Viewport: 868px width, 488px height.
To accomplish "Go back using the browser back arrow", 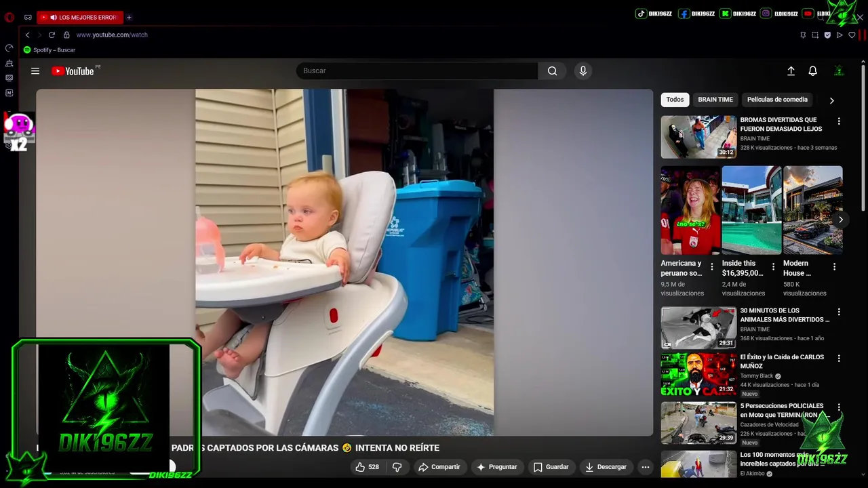I will tap(27, 35).
